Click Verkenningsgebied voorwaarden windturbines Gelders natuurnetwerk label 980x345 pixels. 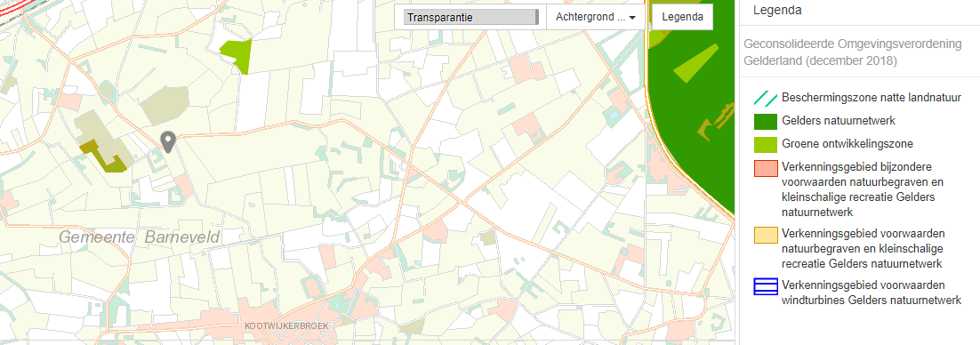coord(872,293)
